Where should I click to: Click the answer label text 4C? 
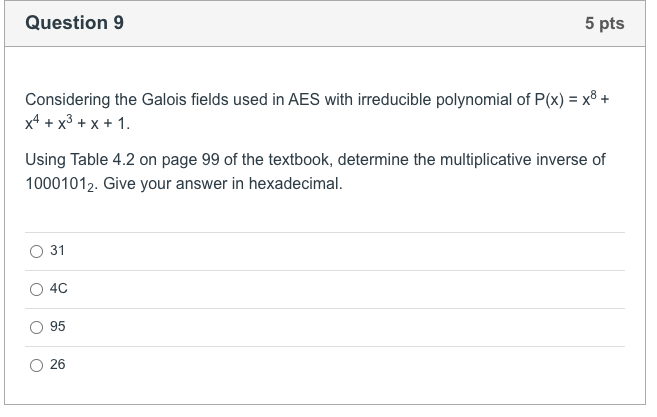[x=59, y=288]
